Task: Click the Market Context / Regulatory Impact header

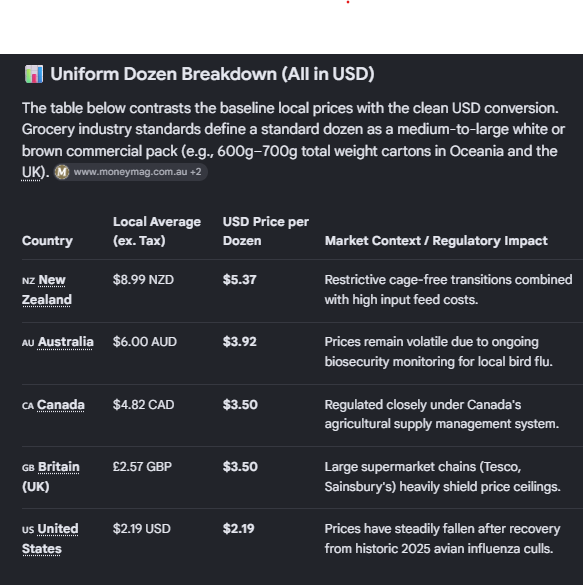Action: coord(436,241)
